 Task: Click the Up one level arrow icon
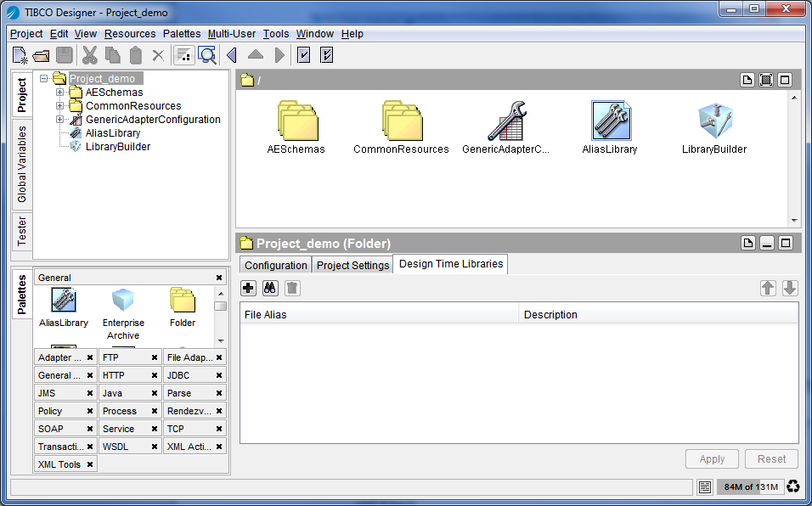[x=256, y=54]
